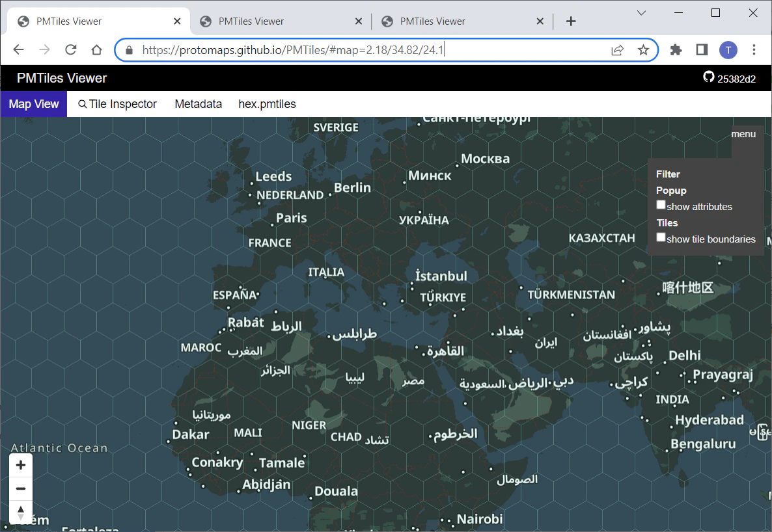The width and height of the screenshot is (772, 532).
Task: Open Chrome's three-dot menu
Action: click(754, 49)
